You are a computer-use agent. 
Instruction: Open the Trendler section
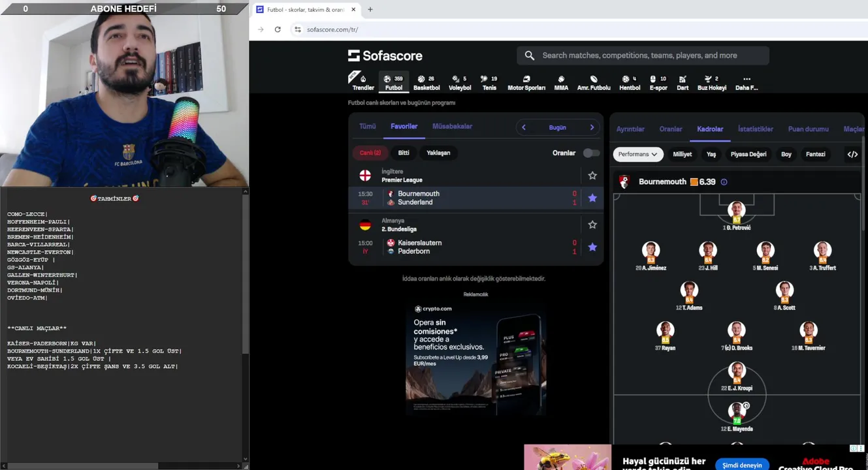tap(363, 82)
